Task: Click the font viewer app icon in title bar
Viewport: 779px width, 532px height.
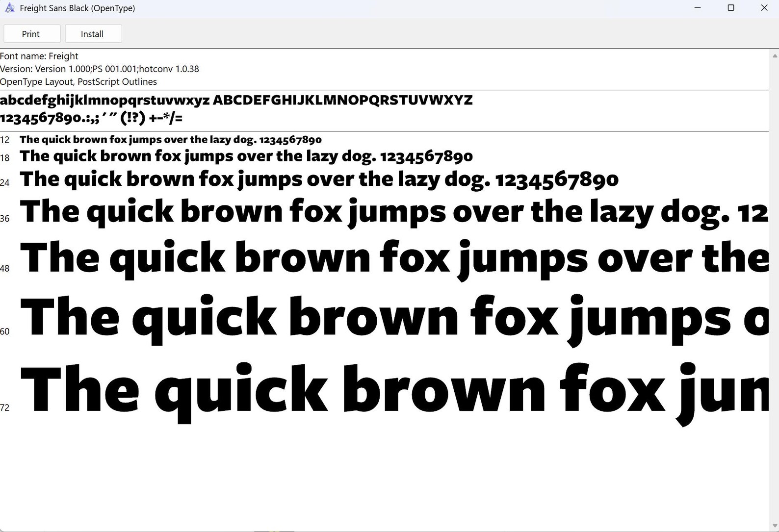Action: [10, 8]
